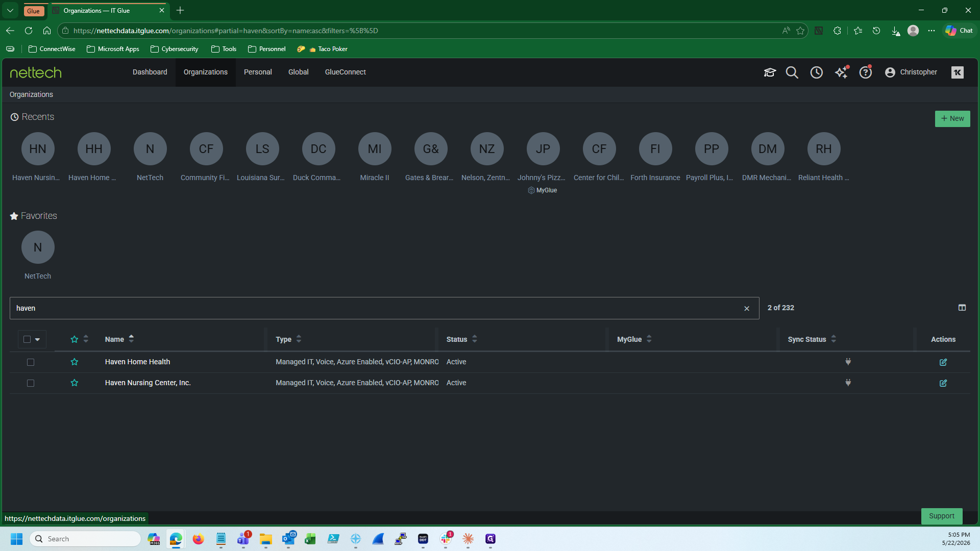Open the Cybersecurity bookmarks folder

175,49
